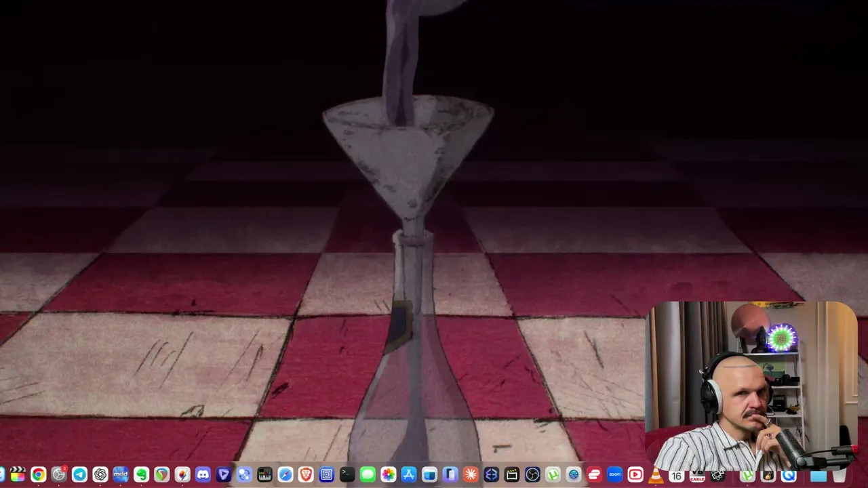This screenshot has width=868, height=488.
Task: Open the App Store
Action: (x=409, y=475)
